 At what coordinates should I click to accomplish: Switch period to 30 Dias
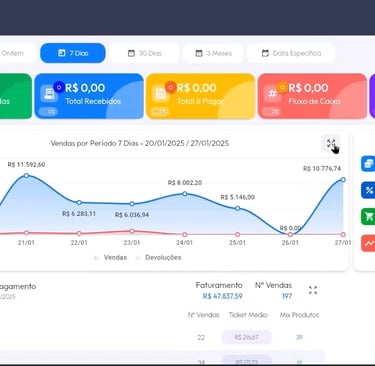(144, 53)
